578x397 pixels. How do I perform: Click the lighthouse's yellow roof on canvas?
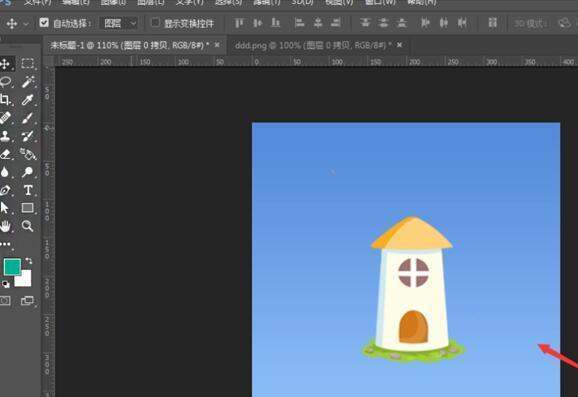[412, 233]
